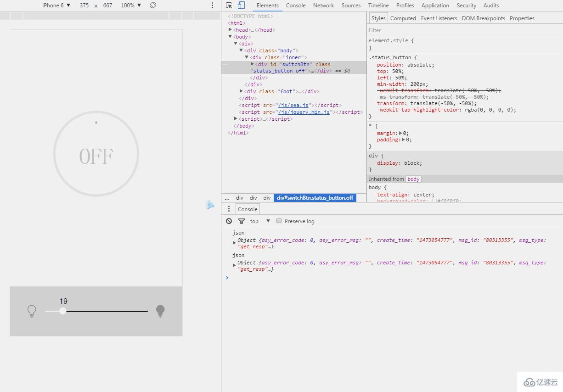
Task: Expand the head element node
Action: tap(230, 29)
